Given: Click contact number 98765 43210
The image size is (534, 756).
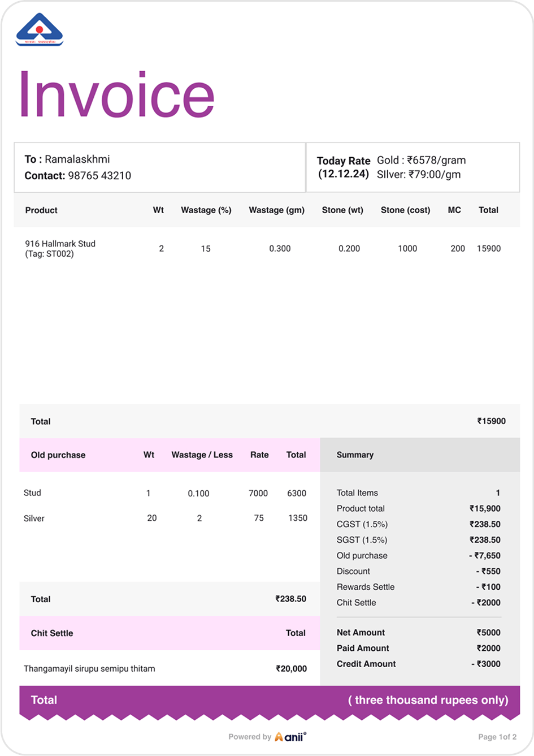Looking at the screenshot, I should point(99,176).
